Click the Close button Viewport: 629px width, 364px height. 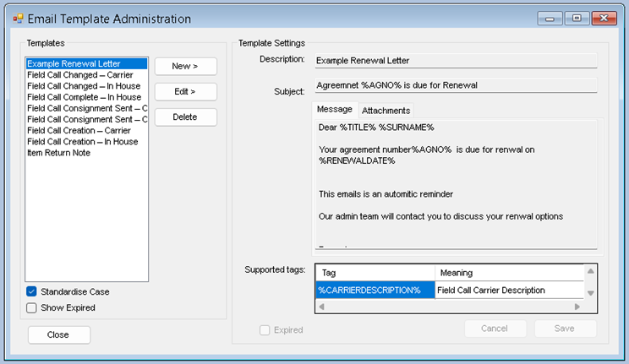tap(58, 334)
